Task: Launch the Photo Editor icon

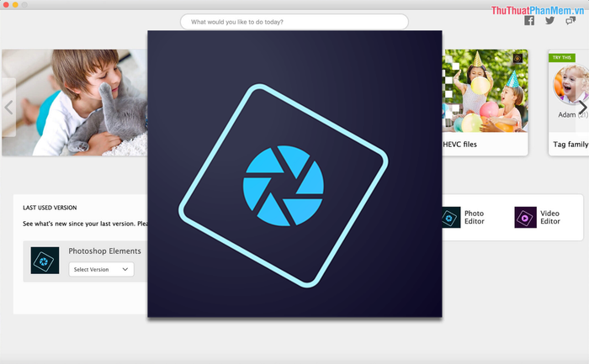Action: click(x=451, y=217)
